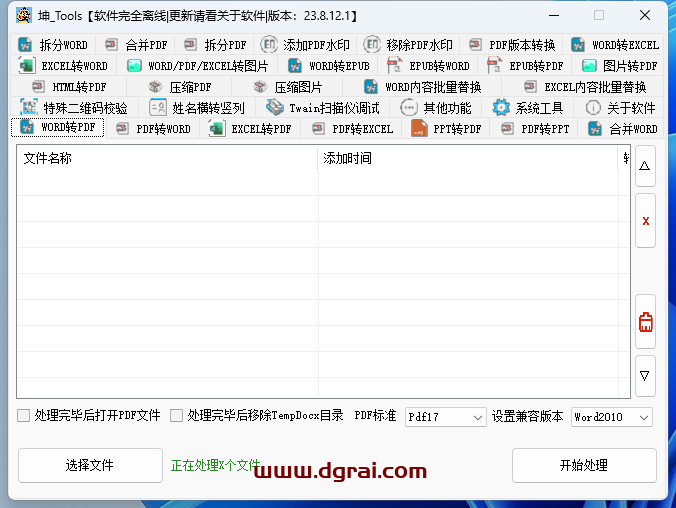Open the WORD转EXCEL tool
The image size is (676, 508).
[614, 45]
